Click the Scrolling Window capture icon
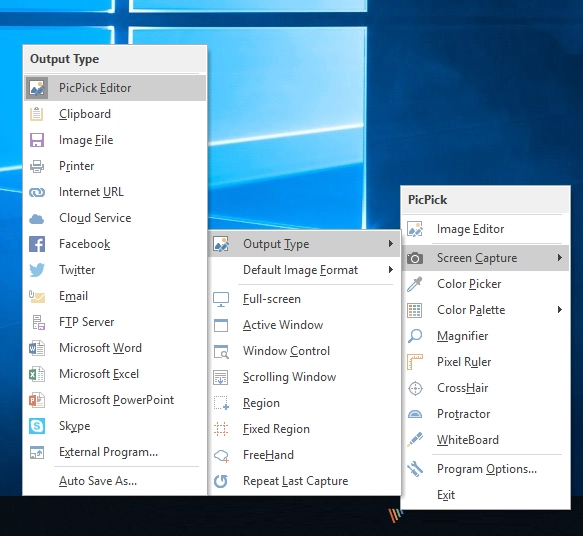 click(x=221, y=377)
